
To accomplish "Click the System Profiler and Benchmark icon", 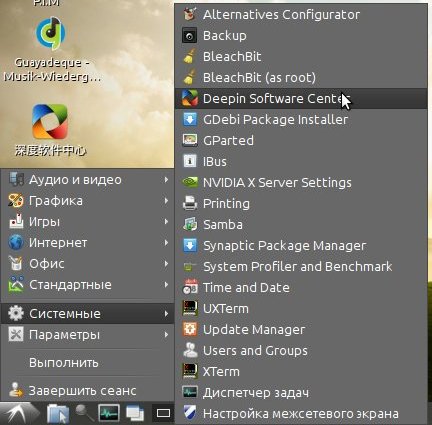I will coord(190,267).
